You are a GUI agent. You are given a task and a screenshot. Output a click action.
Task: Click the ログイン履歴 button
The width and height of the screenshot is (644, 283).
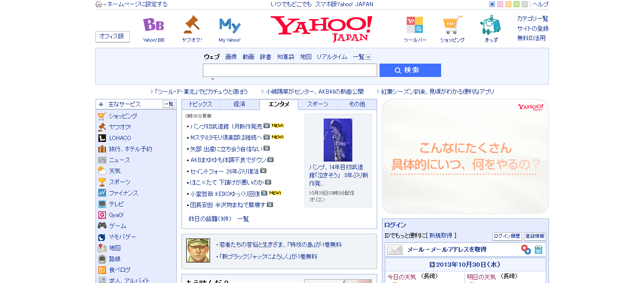(x=507, y=236)
